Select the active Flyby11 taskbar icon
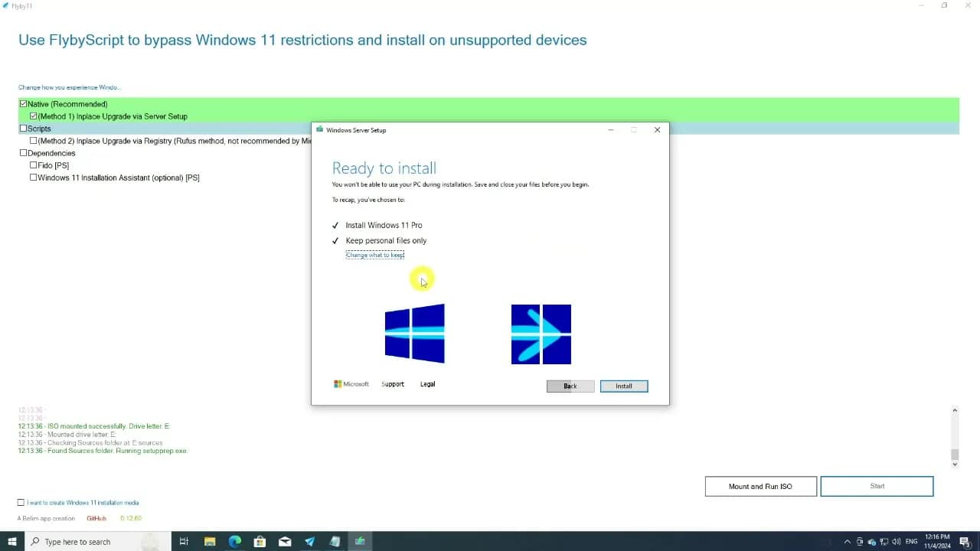 tap(360, 541)
